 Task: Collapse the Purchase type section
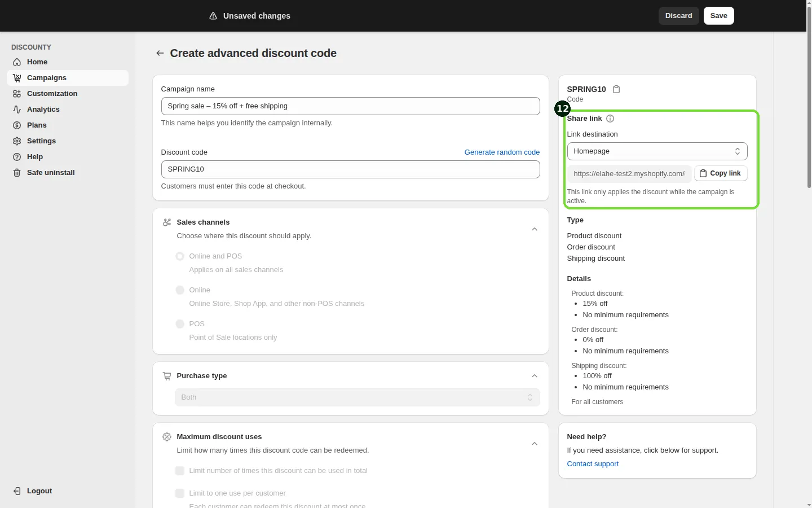[535, 376]
